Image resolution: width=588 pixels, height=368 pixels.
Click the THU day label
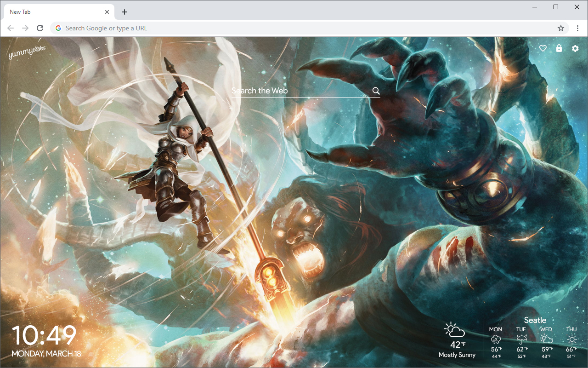click(x=571, y=329)
